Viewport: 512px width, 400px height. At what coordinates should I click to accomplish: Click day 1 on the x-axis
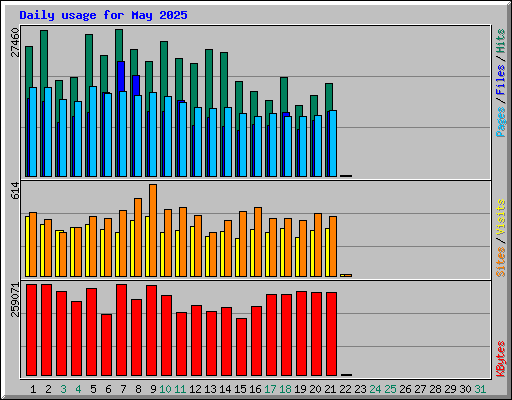tap(33, 389)
